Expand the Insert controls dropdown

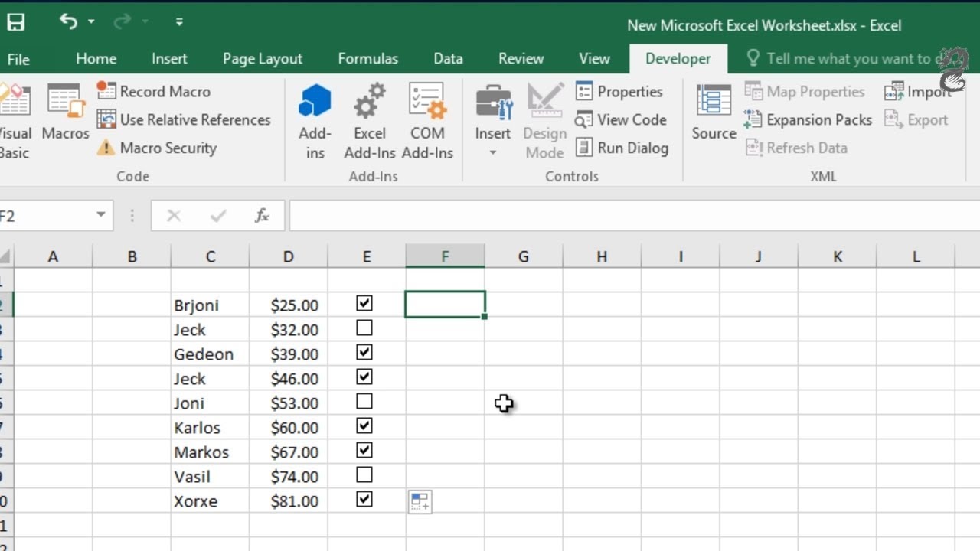[493, 152]
